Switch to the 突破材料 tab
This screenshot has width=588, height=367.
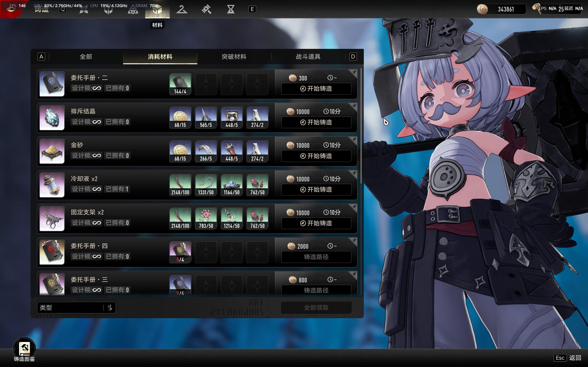pos(234,57)
